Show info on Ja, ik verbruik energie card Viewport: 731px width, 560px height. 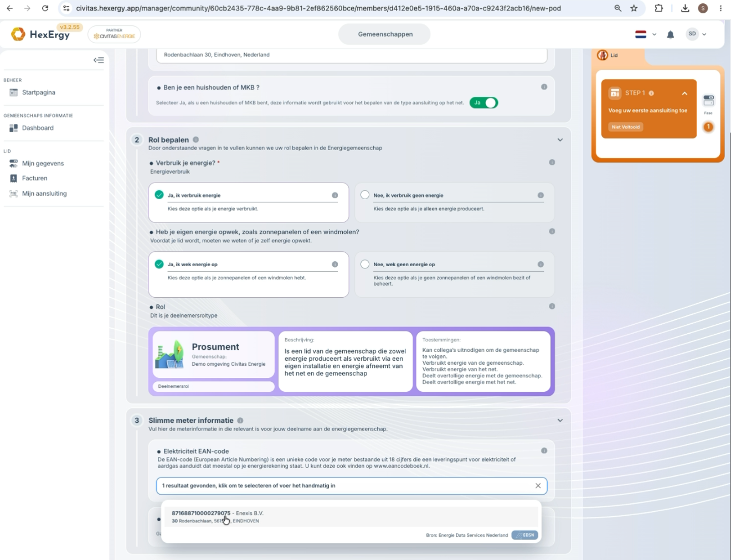point(334,195)
